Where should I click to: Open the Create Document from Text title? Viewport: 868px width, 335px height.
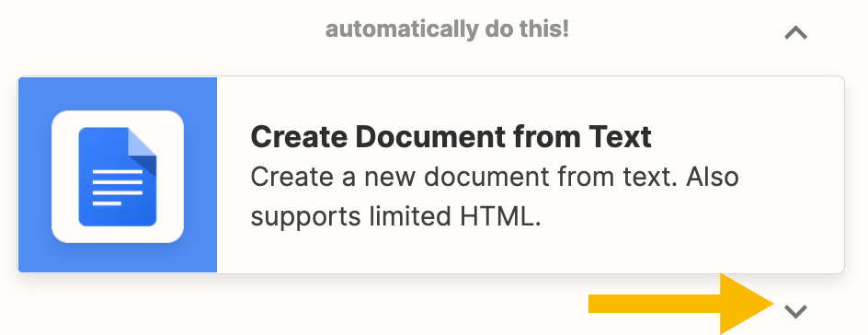(451, 136)
